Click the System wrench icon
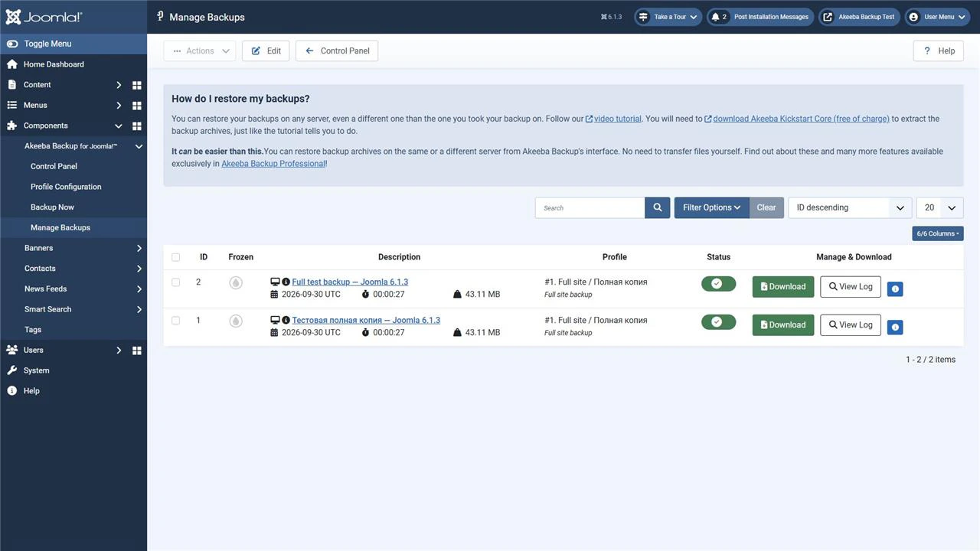The width and height of the screenshot is (980, 551). tap(11, 370)
